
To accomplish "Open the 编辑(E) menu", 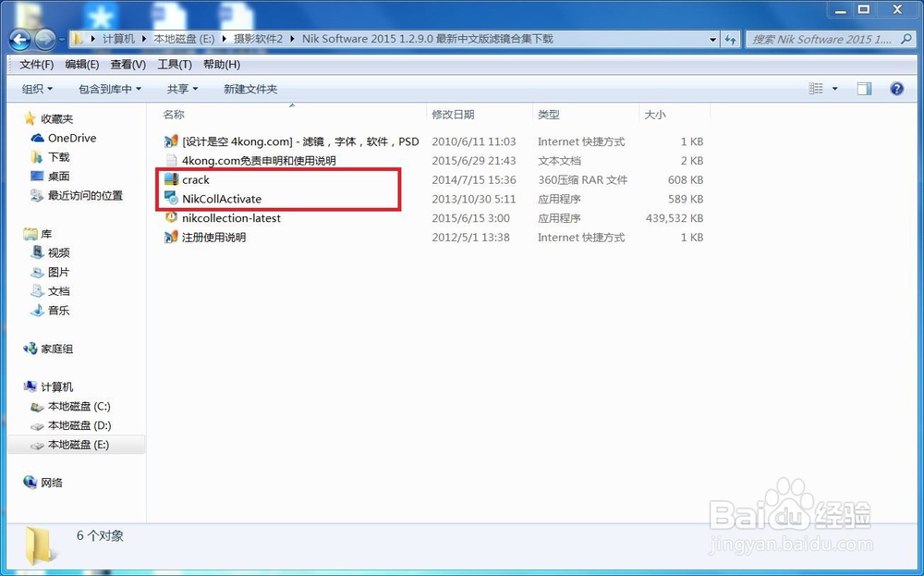I will [x=82, y=65].
